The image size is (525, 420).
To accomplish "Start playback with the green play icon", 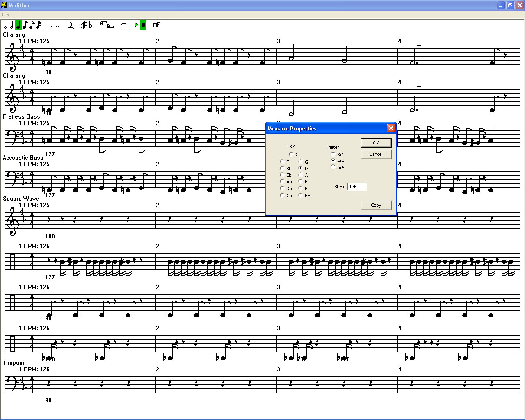I will (137, 25).
